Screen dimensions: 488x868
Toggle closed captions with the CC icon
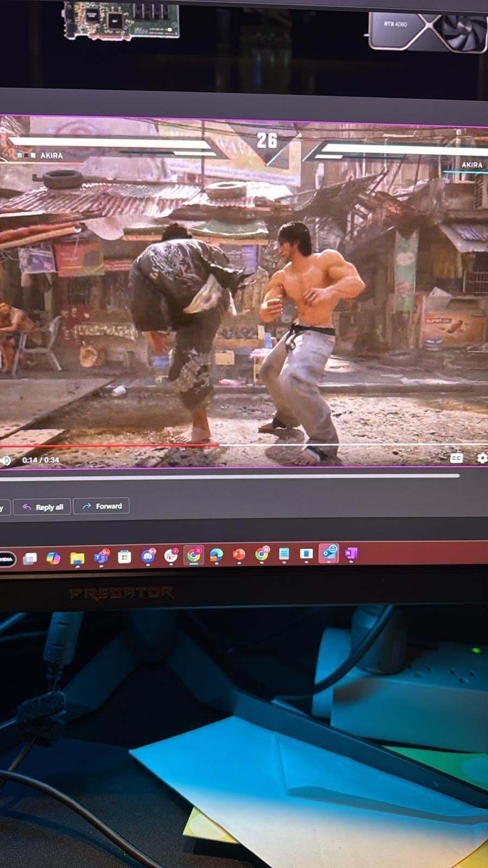(x=457, y=458)
